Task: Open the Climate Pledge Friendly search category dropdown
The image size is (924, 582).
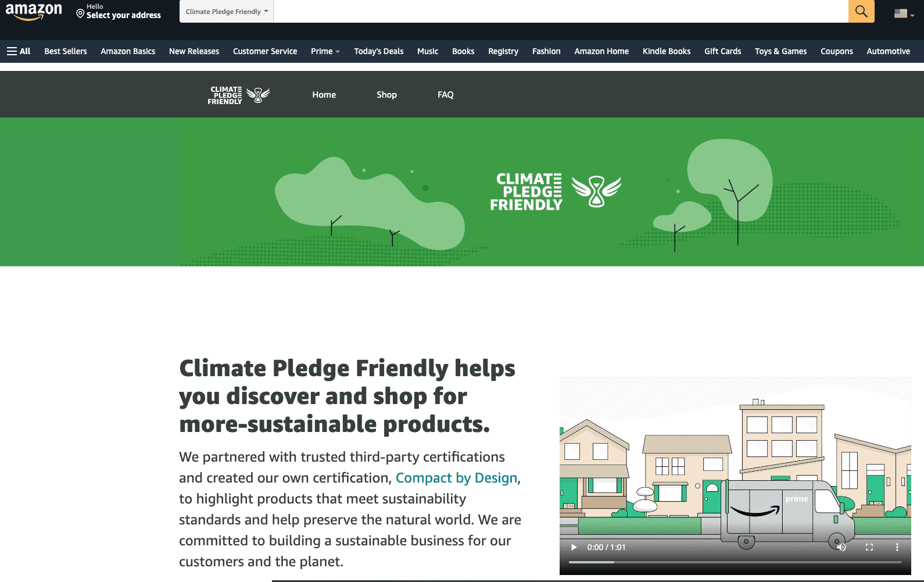Action: click(x=227, y=12)
